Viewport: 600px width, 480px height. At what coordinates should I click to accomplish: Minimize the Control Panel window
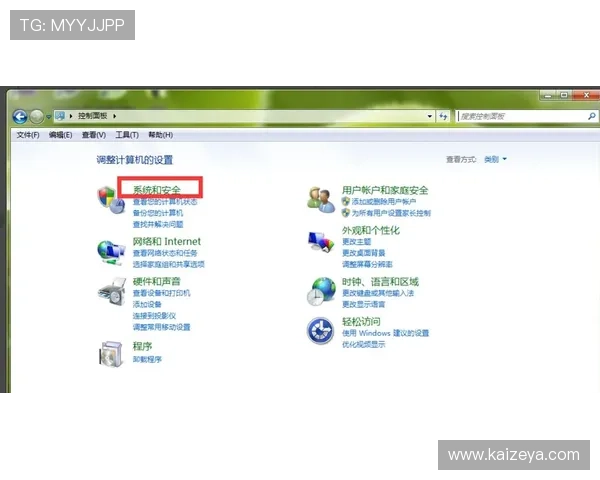(x=548, y=95)
